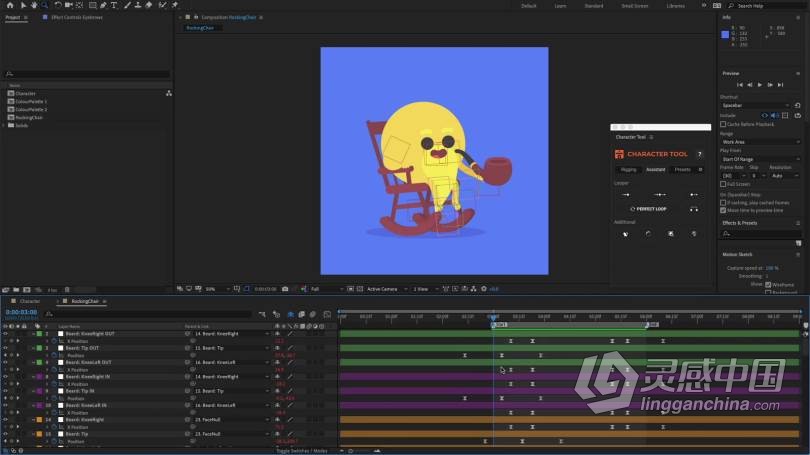Toggle the Full Screen checkbox
This screenshot has height=455, width=810.
(723, 184)
